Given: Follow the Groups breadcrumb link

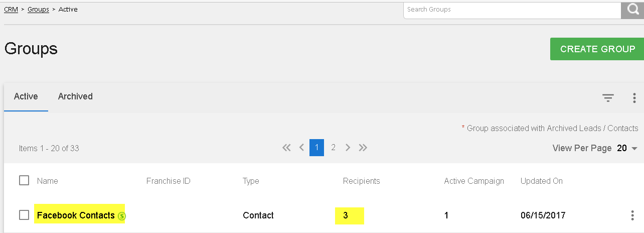Looking at the screenshot, I should [38, 10].
